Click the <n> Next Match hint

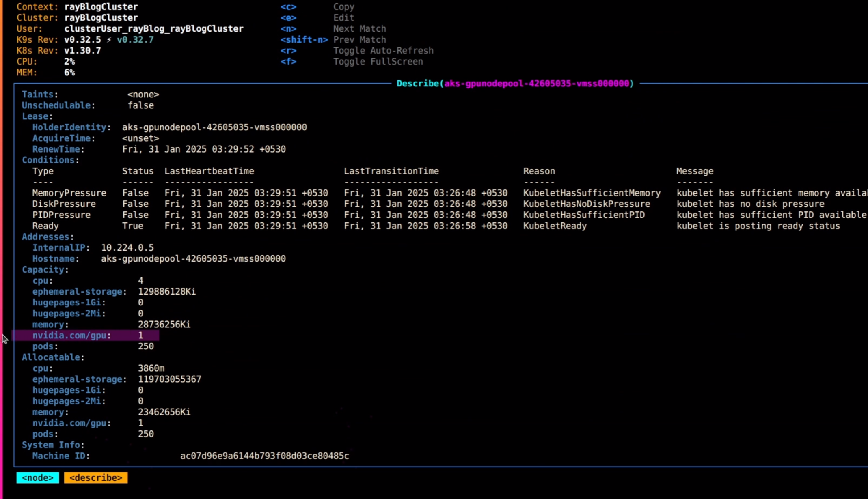[x=333, y=29]
